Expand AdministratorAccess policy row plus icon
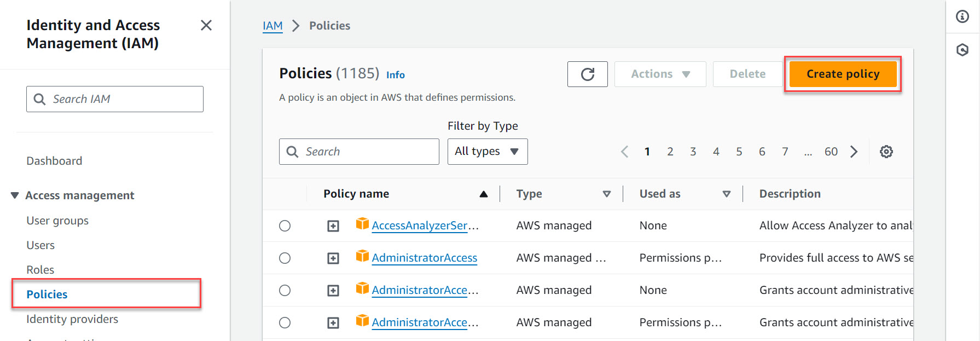980x341 pixels. [333, 258]
